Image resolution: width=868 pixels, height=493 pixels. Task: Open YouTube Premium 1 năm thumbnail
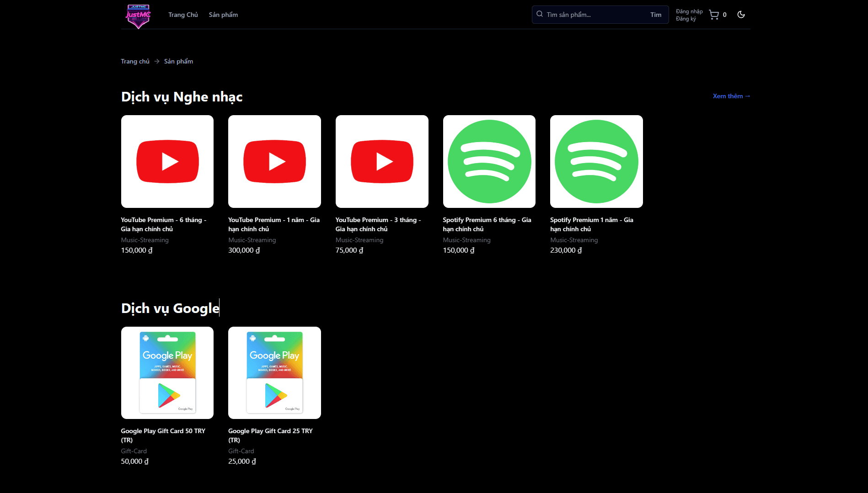(x=274, y=161)
